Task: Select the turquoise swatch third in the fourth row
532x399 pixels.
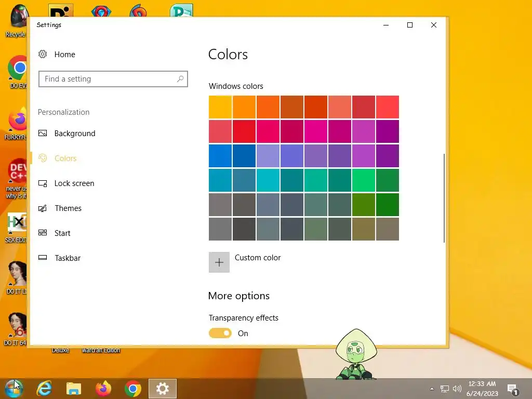Action: coord(268,180)
